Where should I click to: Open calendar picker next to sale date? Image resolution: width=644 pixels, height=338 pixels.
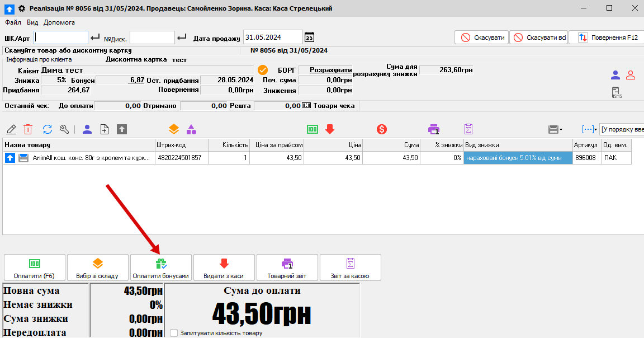pyautogui.click(x=309, y=37)
